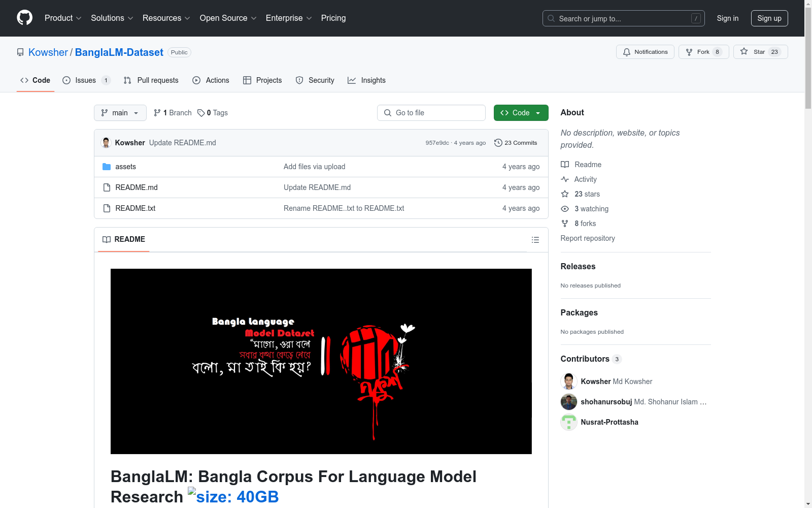Open the Product menu dropdown
The height and width of the screenshot is (508, 812).
click(x=63, y=18)
